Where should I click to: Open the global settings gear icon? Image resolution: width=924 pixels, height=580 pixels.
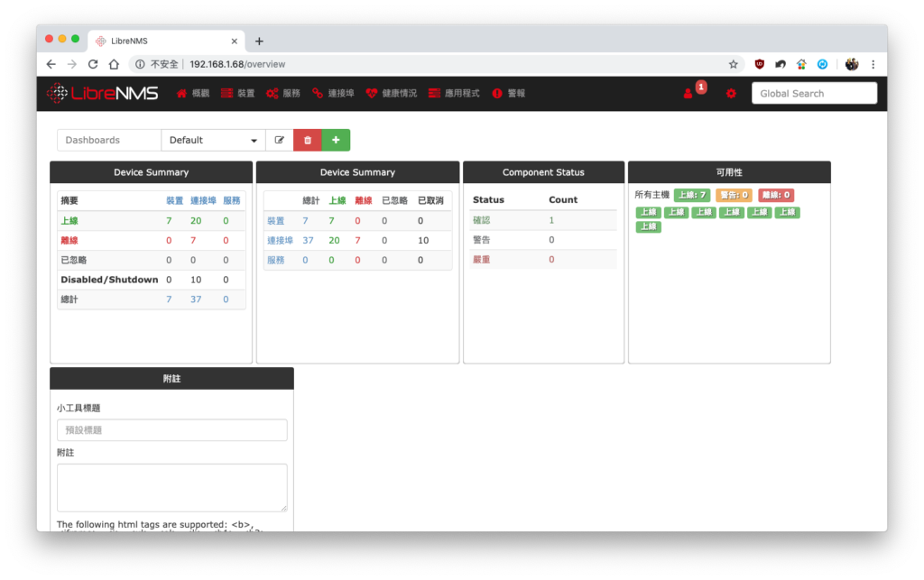click(x=731, y=94)
